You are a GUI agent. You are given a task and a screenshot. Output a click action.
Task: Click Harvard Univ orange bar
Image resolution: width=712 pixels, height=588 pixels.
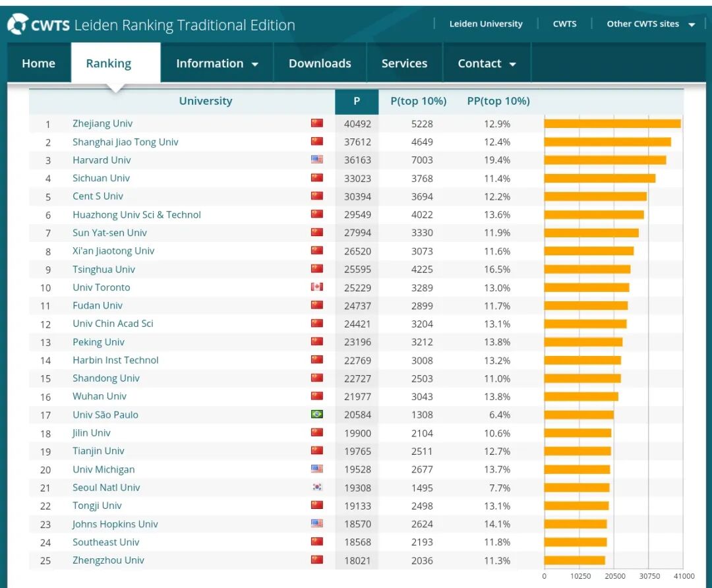pyautogui.click(x=605, y=160)
